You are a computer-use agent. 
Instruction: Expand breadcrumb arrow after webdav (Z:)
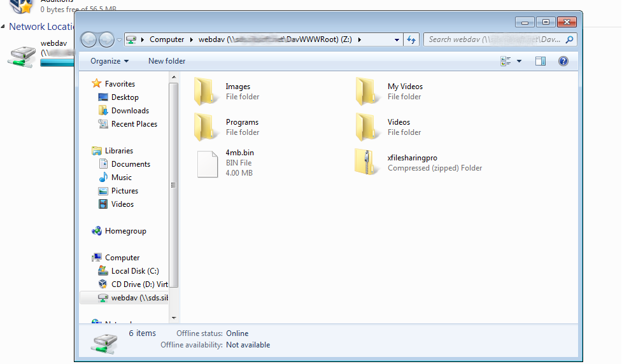(360, 39)
